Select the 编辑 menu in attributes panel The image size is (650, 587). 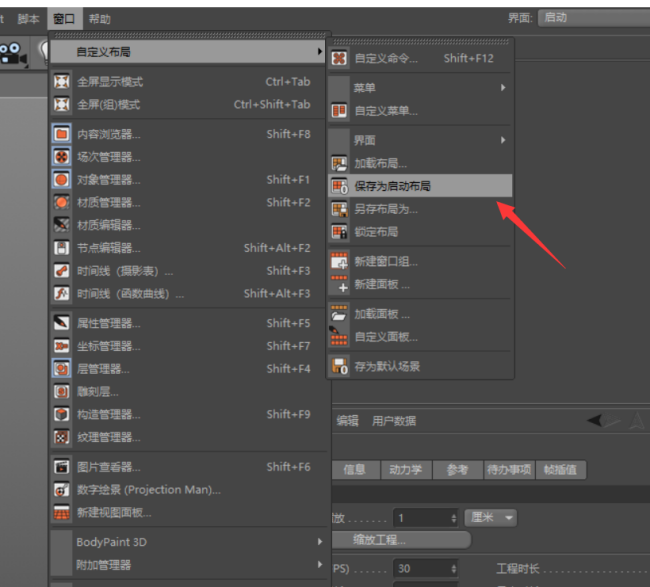coord(347,421)
